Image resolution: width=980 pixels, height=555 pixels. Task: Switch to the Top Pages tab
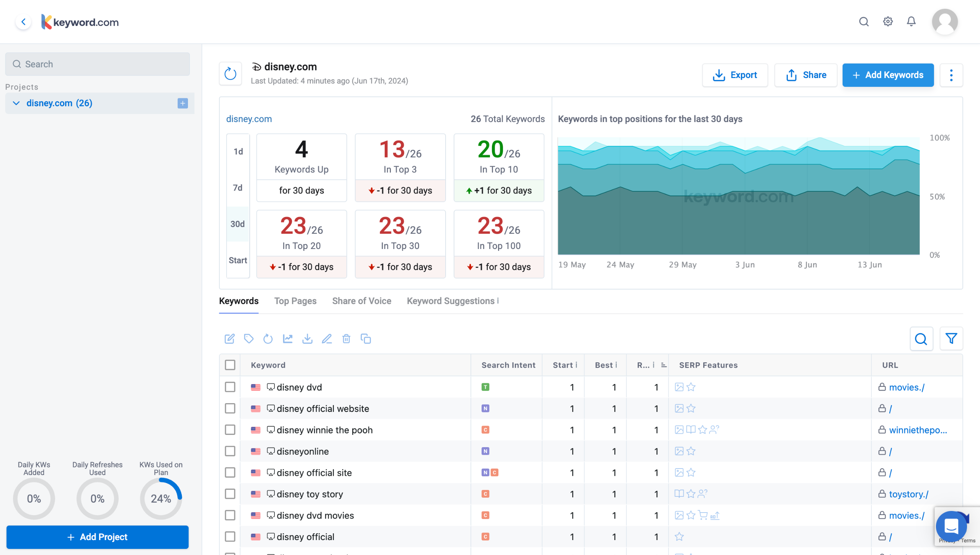click(x=295, y=301)
